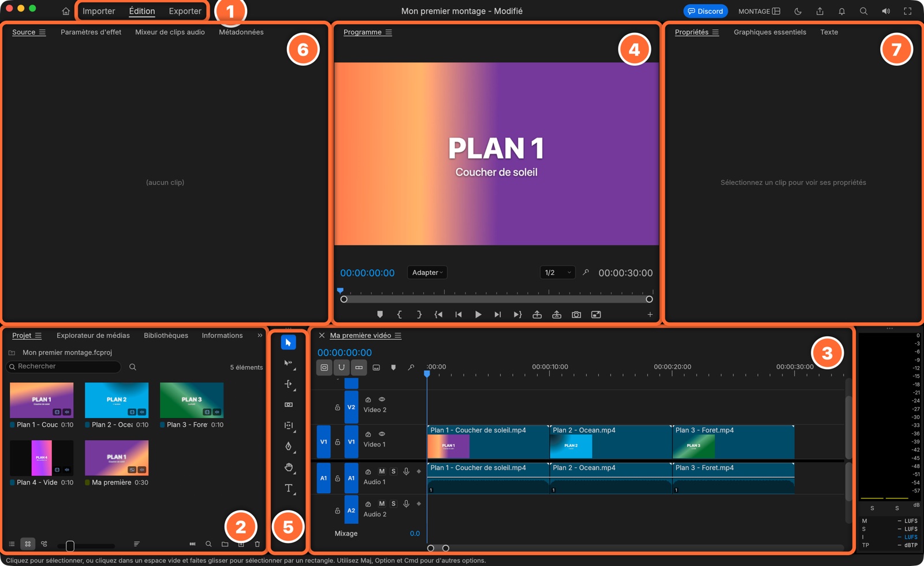
Task: Toggle Video 2 track visibility eye
Action: coord(382,399)
